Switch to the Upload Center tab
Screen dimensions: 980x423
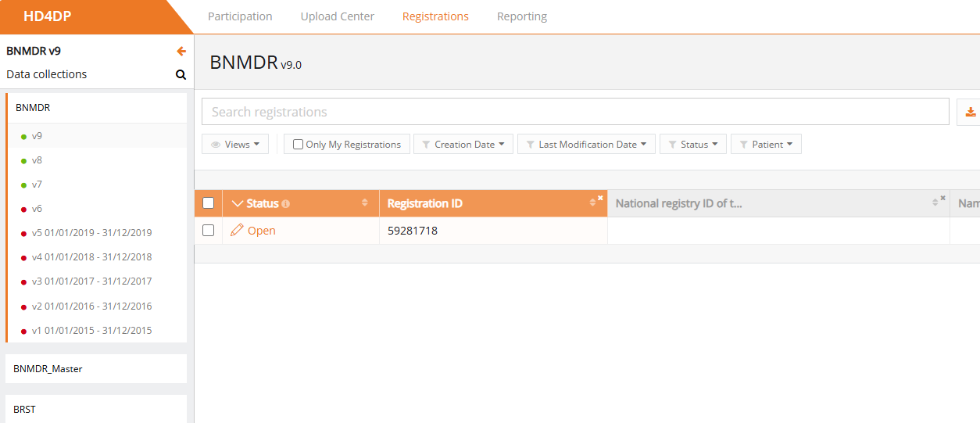click(x=337, y=16)
